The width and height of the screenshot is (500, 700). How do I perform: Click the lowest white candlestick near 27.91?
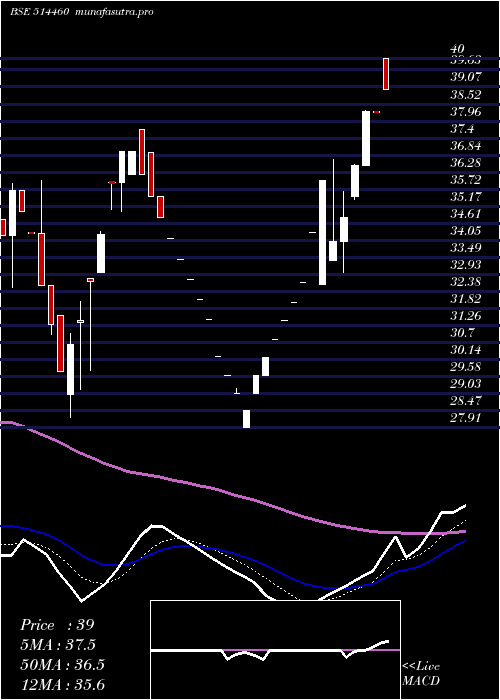point(246,419)
